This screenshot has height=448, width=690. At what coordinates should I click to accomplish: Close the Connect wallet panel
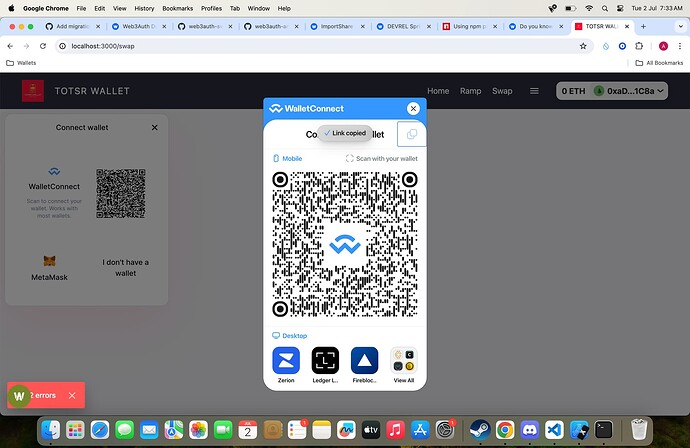(x=154, y=128)
